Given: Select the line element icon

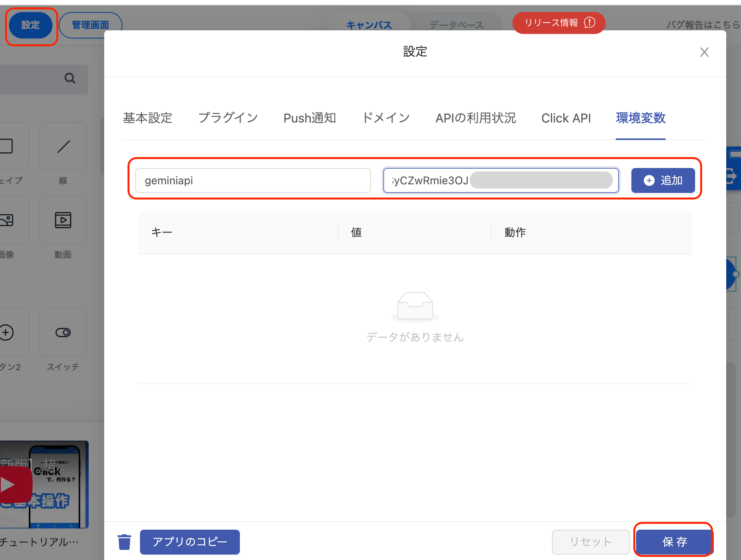Looking at the screenshot, I should click(x=63, y=147).
